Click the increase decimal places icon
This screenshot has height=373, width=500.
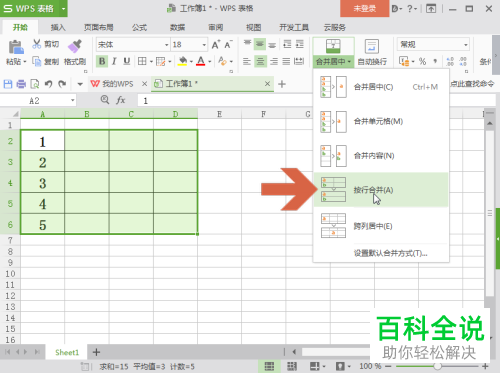(450, 61)
